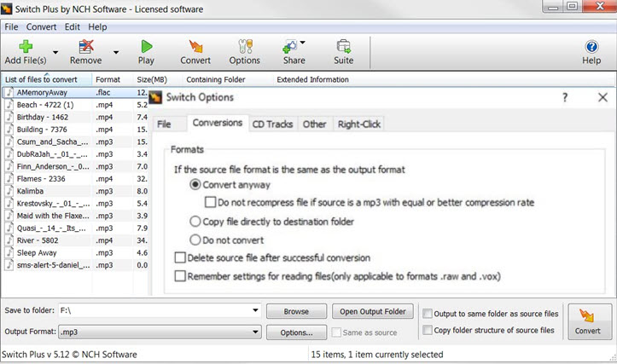Image resolution: width=617 pixels, height=364 pixels.
Task: Click the file icon beside Beach - 4722 (1)
Action: 9,105
